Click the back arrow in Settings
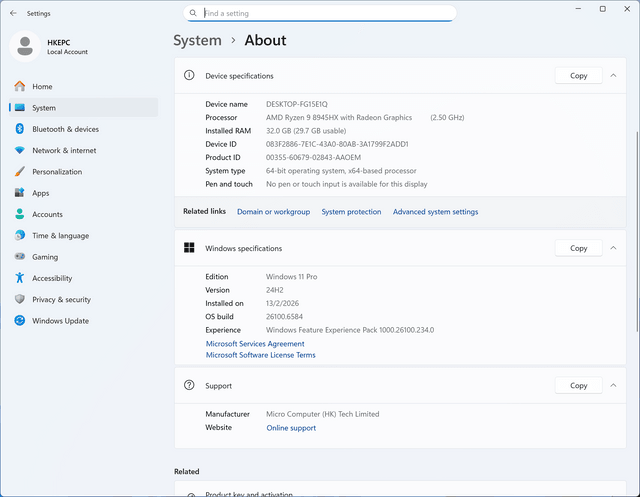The width and height of the screenshot is (640, 497). pos(13,13)
